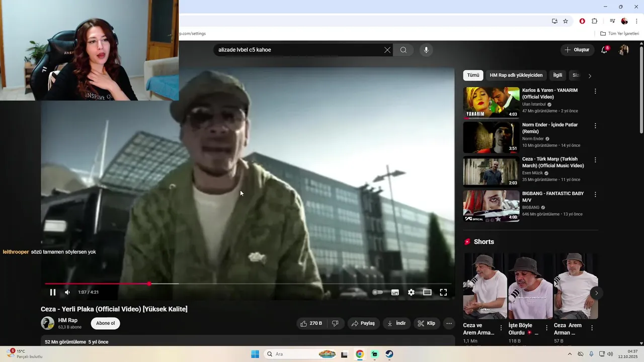Open the Windows Start menu
The height and width of the screenshot is (362, 644).
pyautogui.click(x=255, y=354)
